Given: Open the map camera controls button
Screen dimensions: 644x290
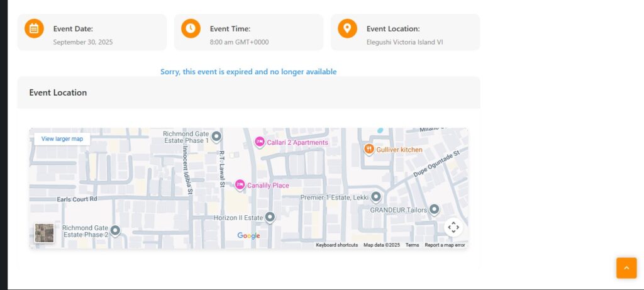Looking at the screenshot, I should coord(453,227).
